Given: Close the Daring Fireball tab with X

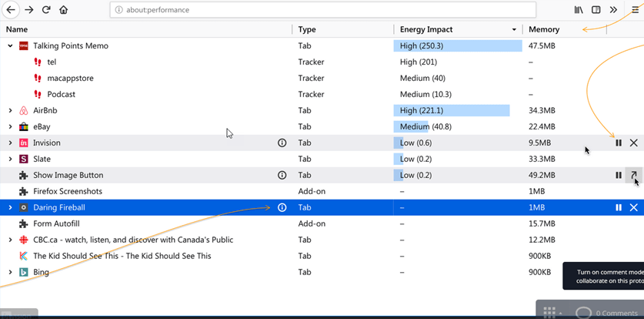Looking at the screenshot, I should [634, 207].
